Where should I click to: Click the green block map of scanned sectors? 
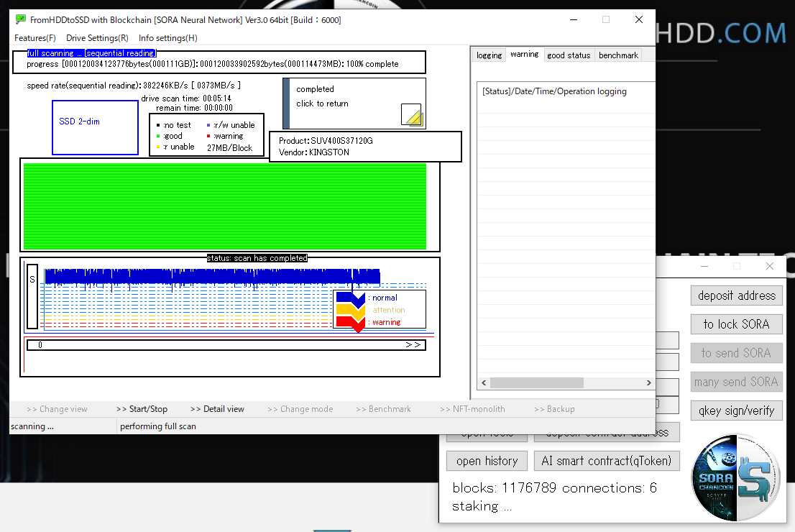(225, 206)
